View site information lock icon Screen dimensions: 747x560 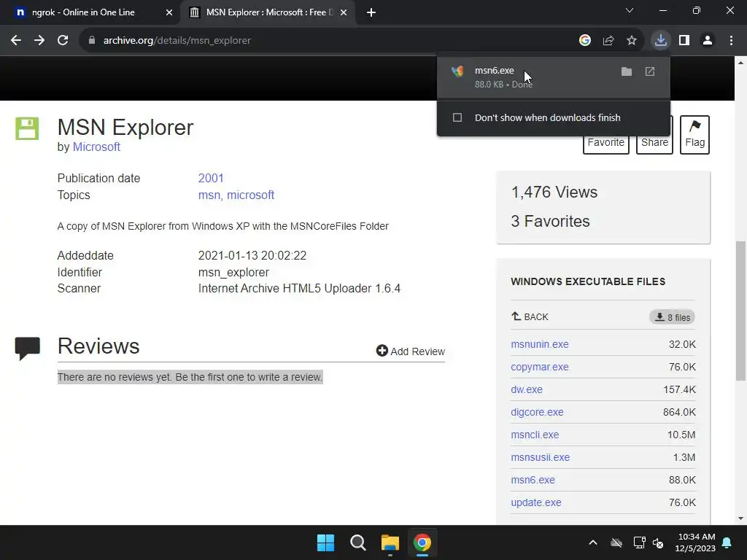tap(91, 41)
